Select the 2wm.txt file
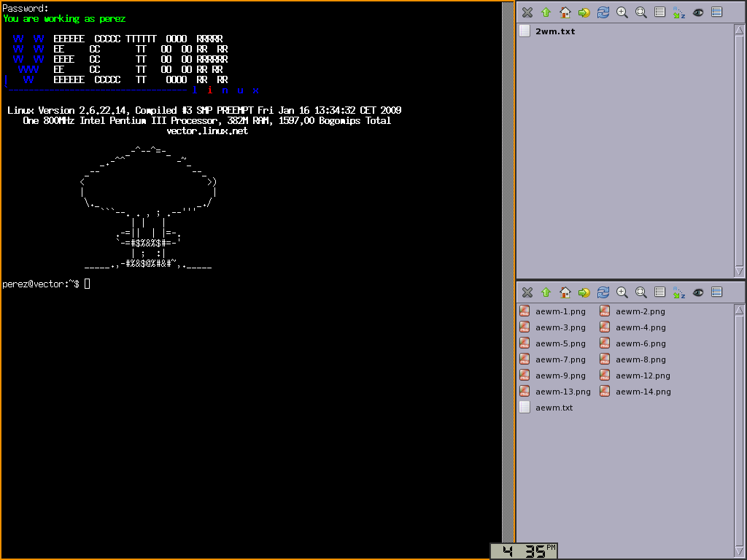 [547, 31]
